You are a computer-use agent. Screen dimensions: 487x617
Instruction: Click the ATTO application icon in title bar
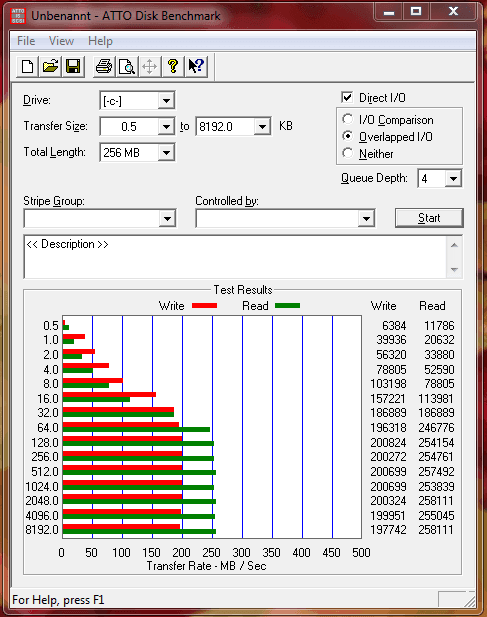pyautogui.click(x=18, y=16)
